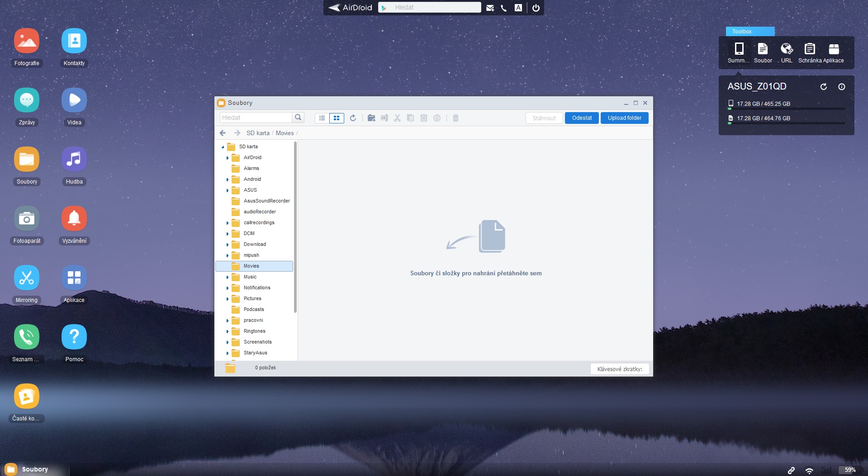Screen dimensions: 868x476
Task: Click the Hledat search field in Soubory window
Action: 256,118
